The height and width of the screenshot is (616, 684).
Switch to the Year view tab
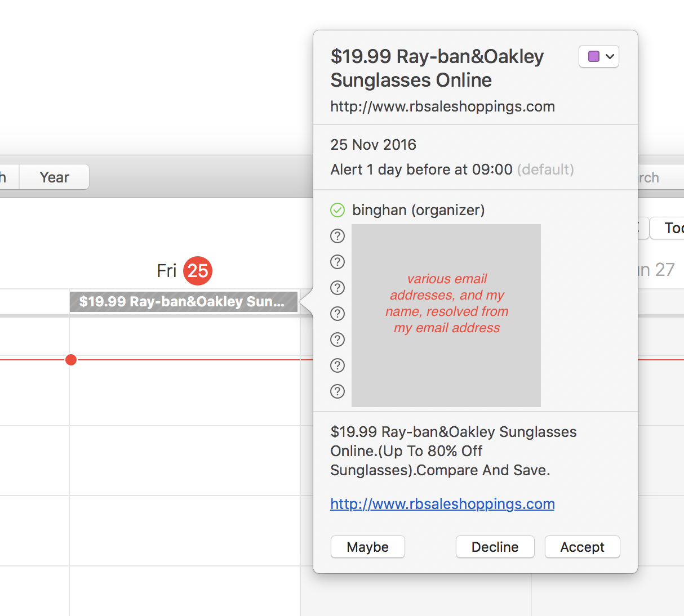pos(54,177)
